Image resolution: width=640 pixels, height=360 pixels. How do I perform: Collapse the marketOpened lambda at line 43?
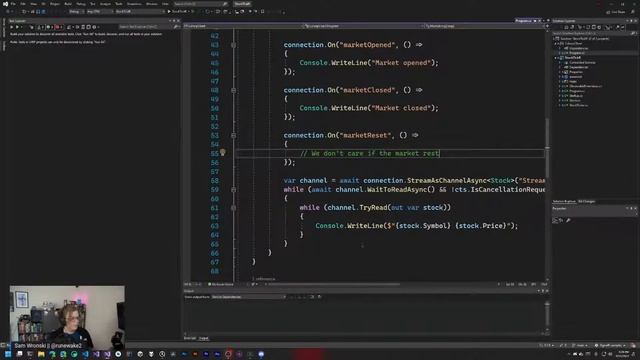point(233,45)
